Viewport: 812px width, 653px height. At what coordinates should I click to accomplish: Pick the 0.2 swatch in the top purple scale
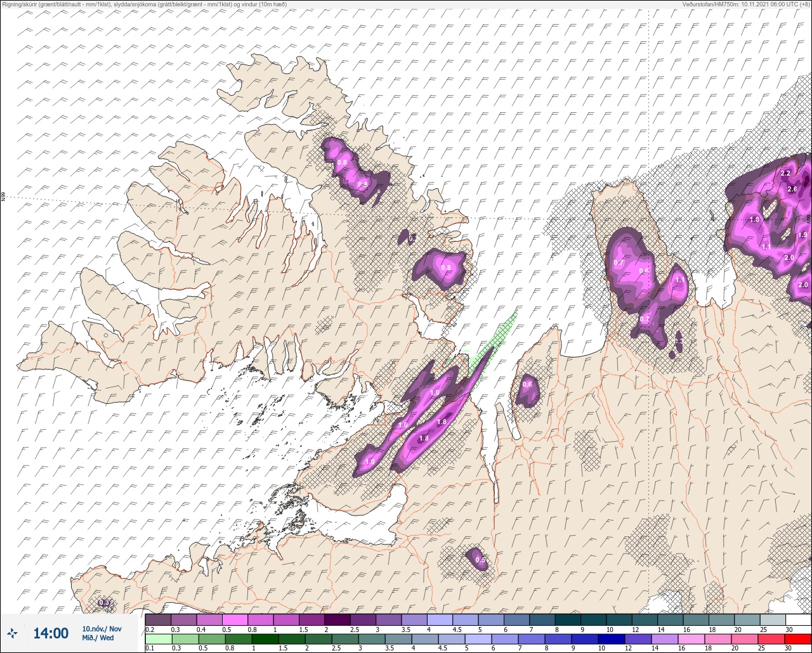pyautogui.click(x=158, y=619)
